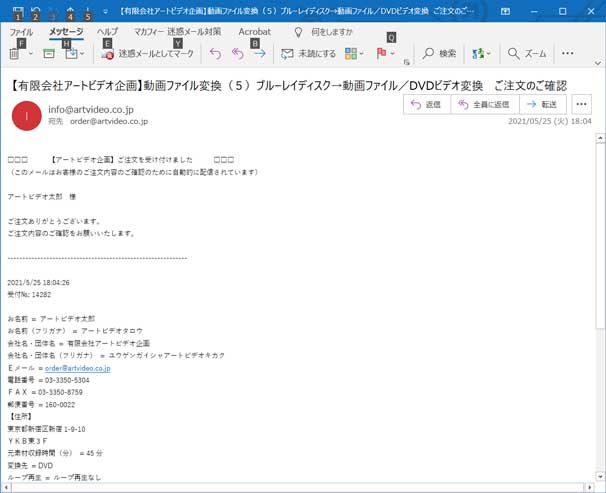
Task: Open the ribbon overflow three-dots menu
Action: coord(567,53)
